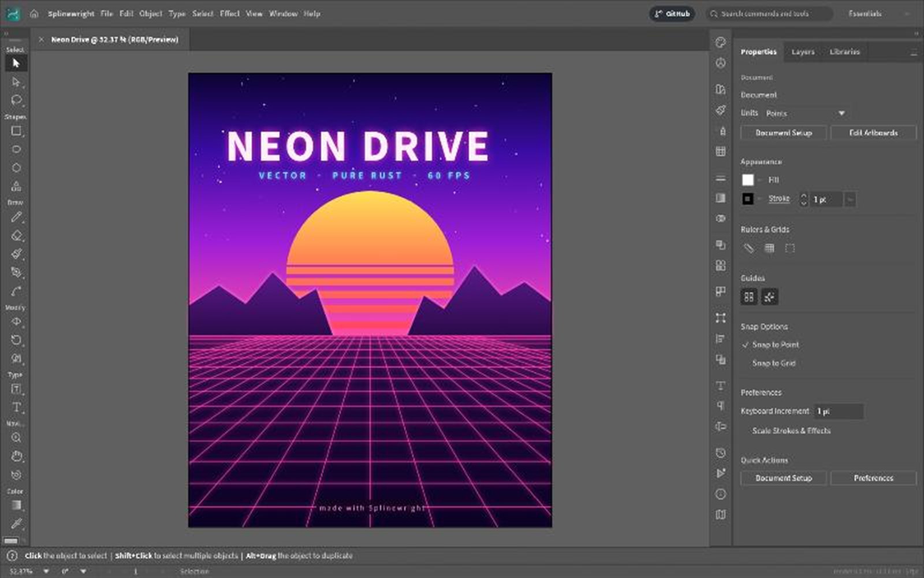Select the Pencil draw tool
This screenshot has width=924, height=578.
point(16,217)
